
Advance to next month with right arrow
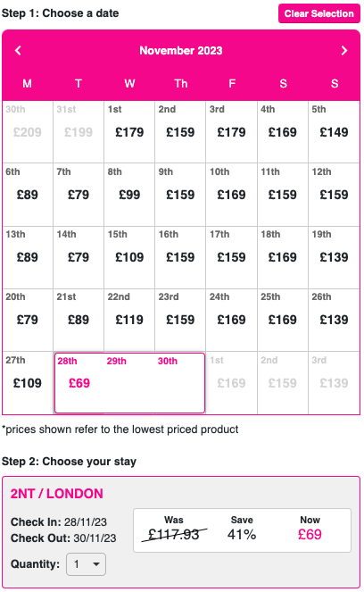point(344,50)
